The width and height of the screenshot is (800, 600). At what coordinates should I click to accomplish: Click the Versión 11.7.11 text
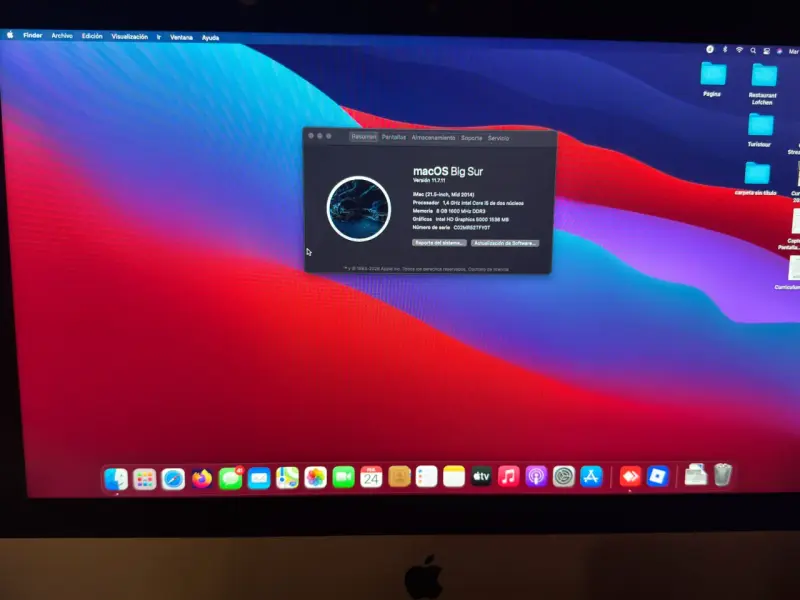tap(429, 181)
